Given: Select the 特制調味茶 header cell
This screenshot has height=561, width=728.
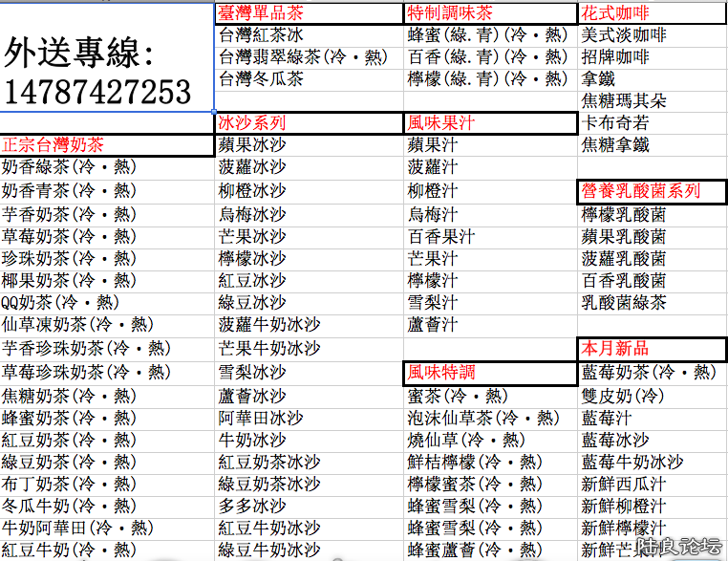Looking at the screenshot, I should (451, 13).
